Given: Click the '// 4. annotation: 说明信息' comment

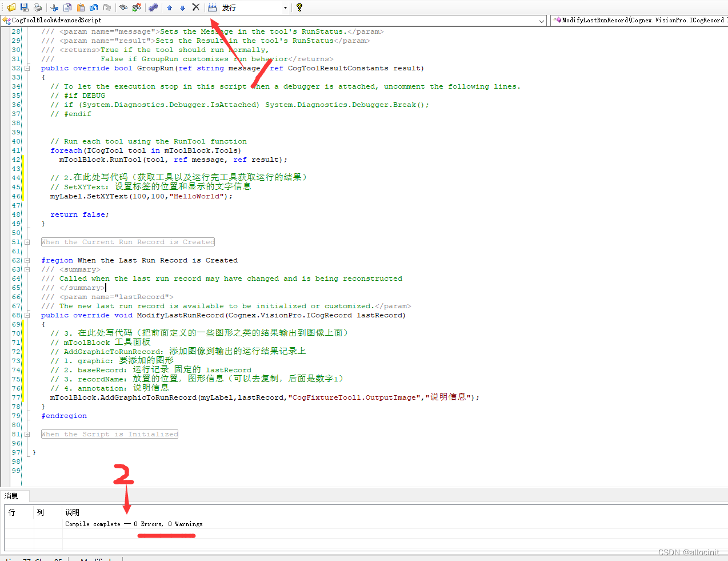Looking at the screenshot, I should coord(110,388).
